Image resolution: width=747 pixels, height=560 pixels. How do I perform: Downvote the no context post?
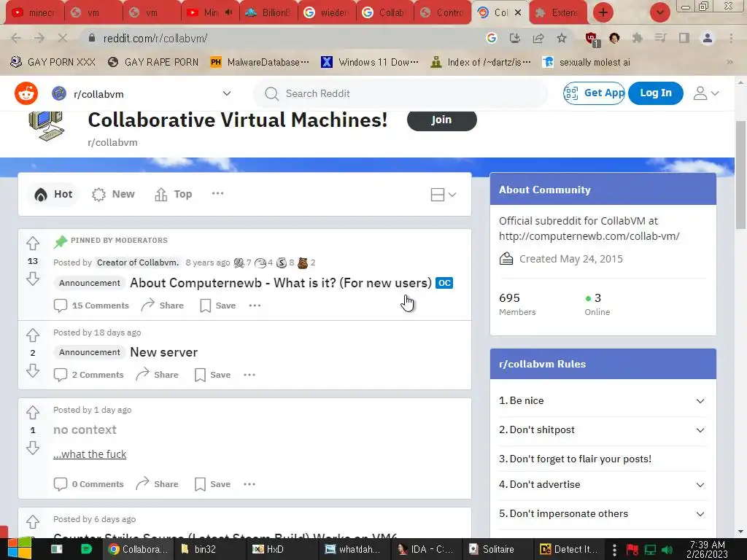point(33,448)
